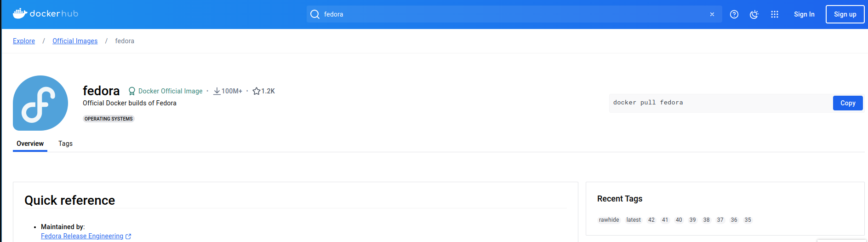
Task: Select the 36 tag
Action: (x=734, y=220)
